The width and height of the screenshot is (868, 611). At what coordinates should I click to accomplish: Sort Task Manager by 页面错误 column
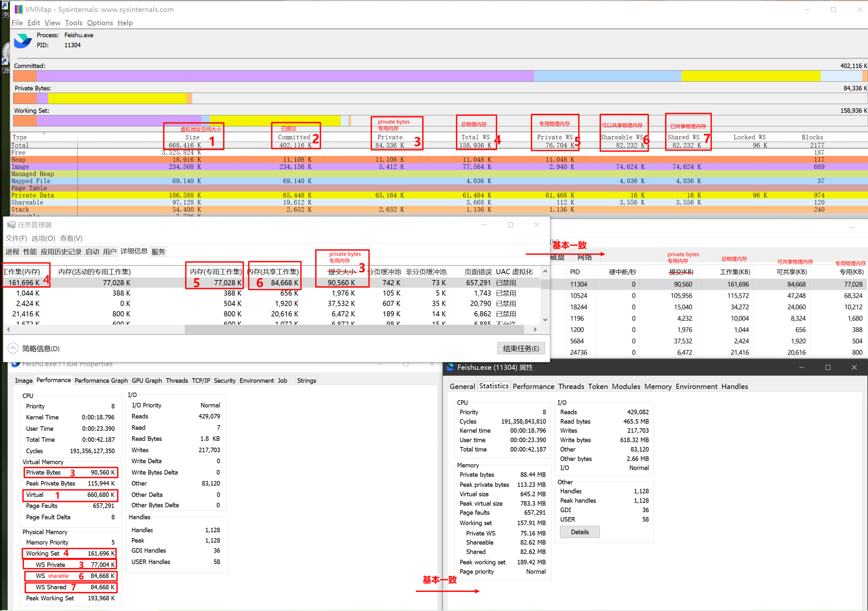[x=478, y=272]
